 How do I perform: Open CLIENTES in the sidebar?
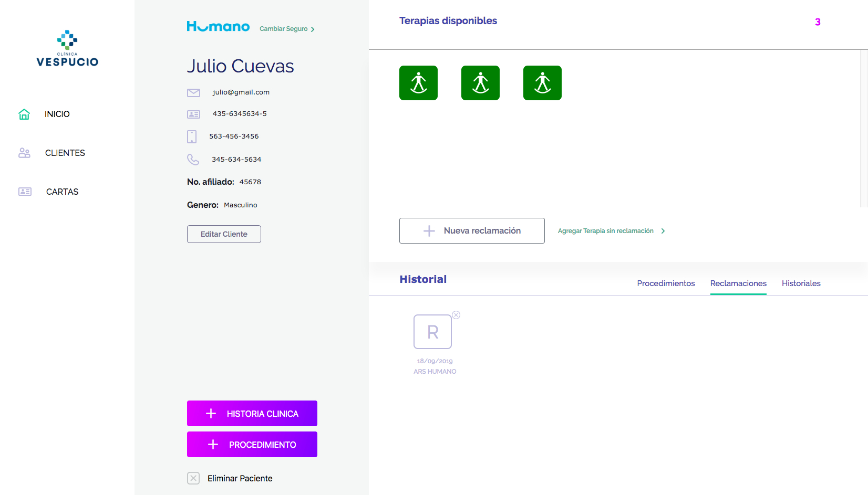click(65, 153)
